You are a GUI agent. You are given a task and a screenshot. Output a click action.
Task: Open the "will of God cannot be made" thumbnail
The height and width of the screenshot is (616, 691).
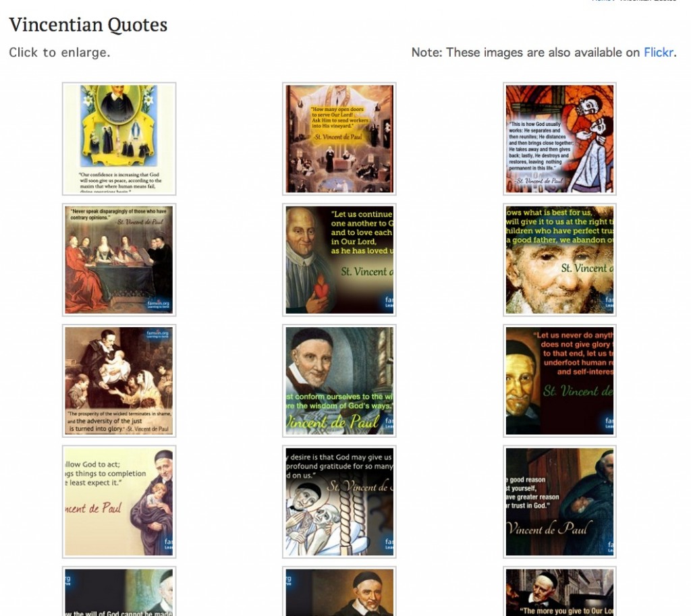[119, 591]
